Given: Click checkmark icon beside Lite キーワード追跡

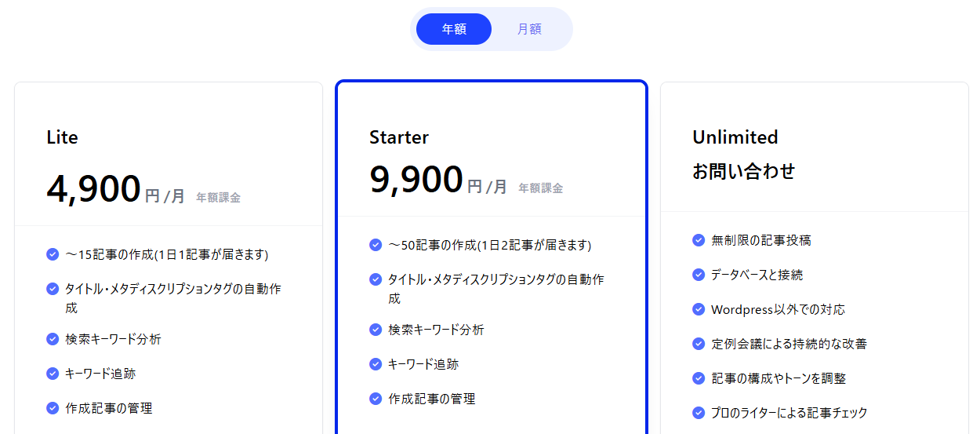Looking at the screenshot, I should click(x=53, y=374).
